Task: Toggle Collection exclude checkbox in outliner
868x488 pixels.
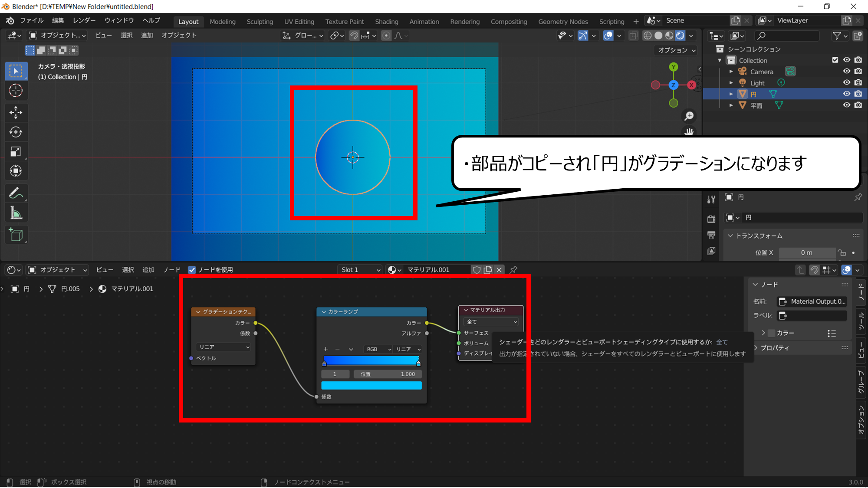Action: [x=835, y=60]
